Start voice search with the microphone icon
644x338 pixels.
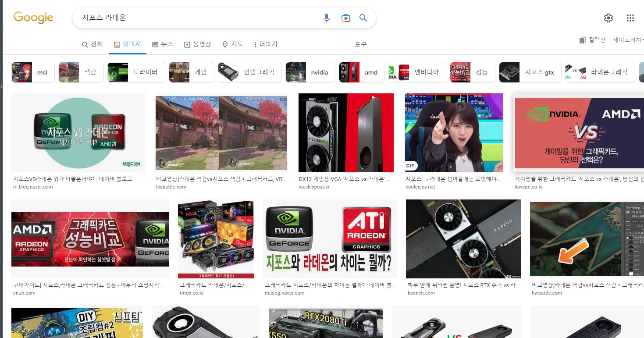click(326, 18)
